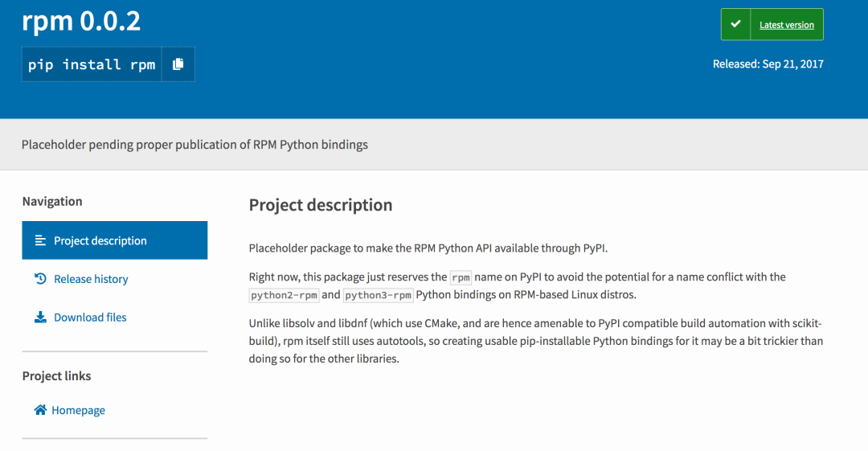Click the 'Released: Sep 21, 2017' date
Screen dimensions: 868x451
click(768, 64)
